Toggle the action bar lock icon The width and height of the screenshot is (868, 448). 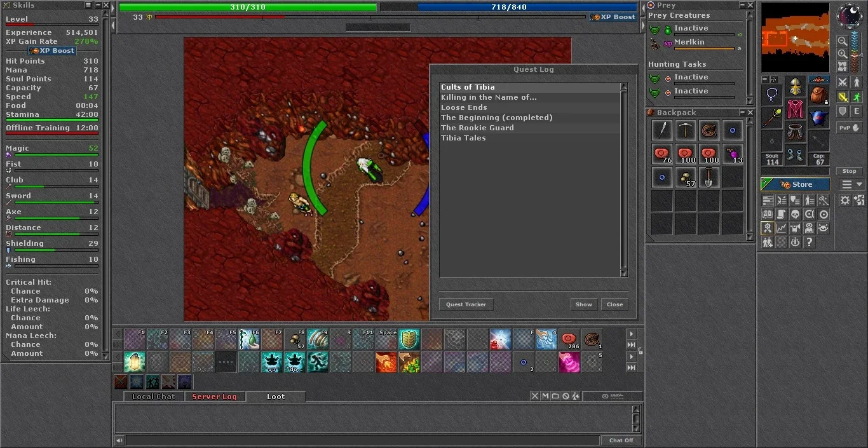[641, 350]
